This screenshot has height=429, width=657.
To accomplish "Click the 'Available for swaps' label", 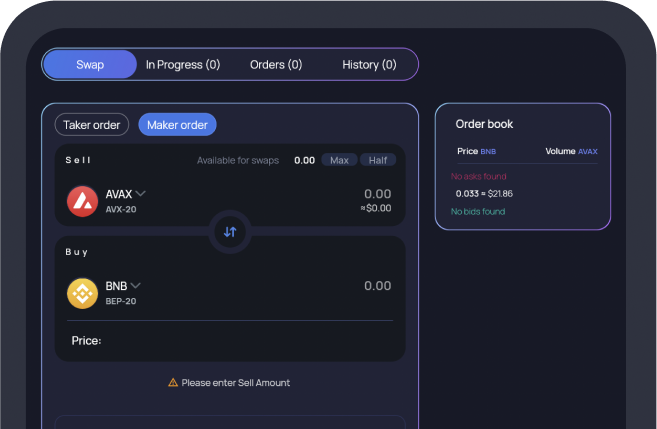I will pyautogui.click(x=238, y=160).
